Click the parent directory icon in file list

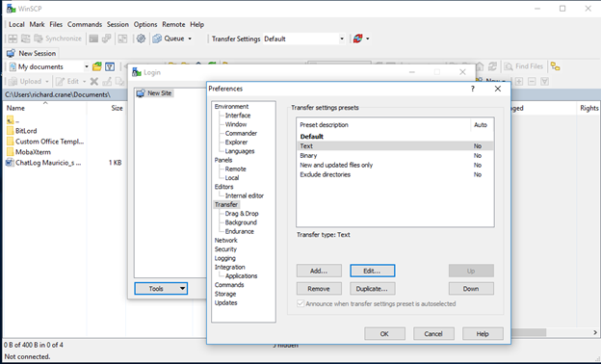[x=11, y=120]
